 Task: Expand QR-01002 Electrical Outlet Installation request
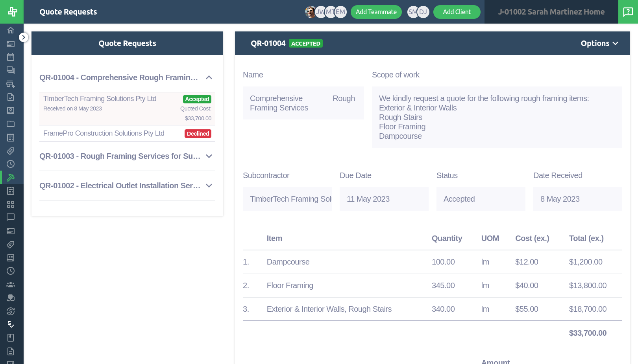[209, 186]
